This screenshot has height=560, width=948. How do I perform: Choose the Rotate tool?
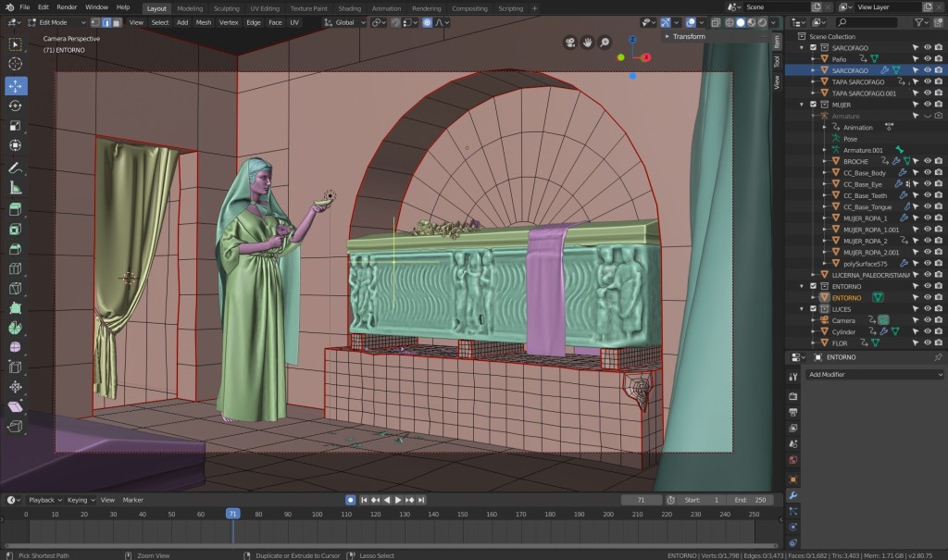pos(16,106)
